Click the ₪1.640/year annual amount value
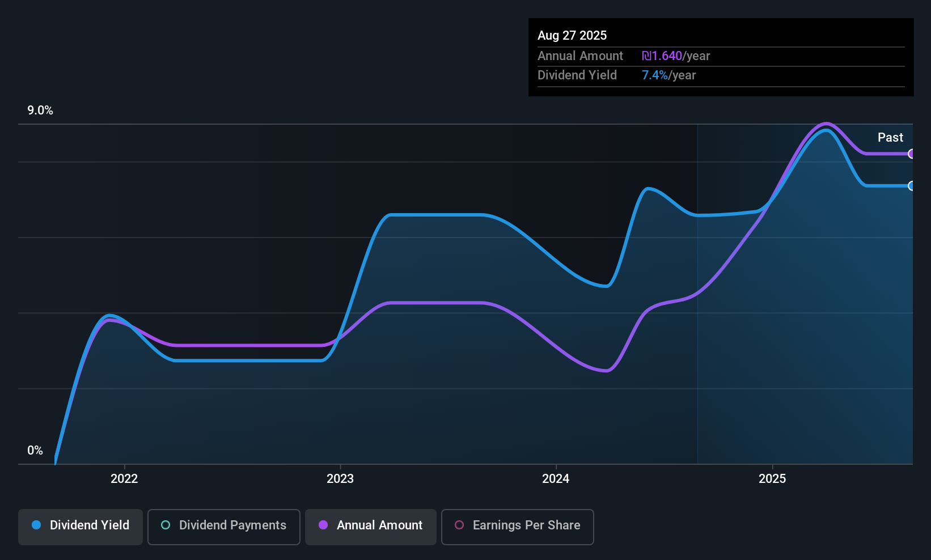931x560 pixels. [676, 56]
